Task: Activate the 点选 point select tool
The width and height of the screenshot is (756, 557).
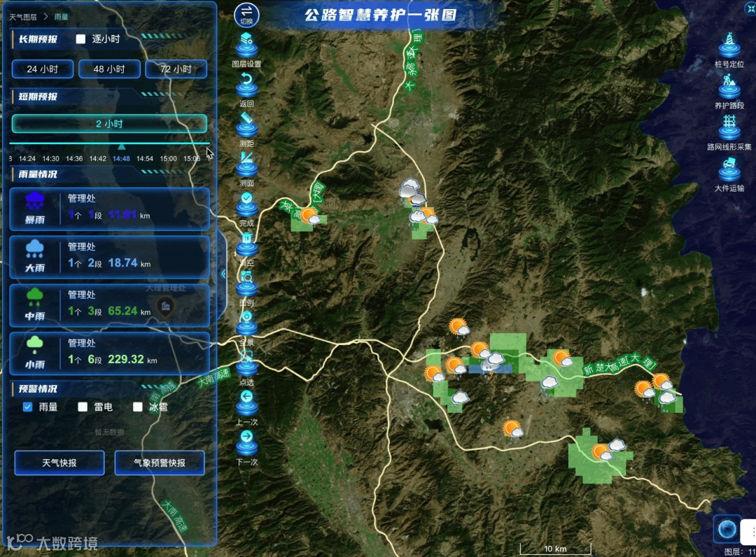Action: pyautogui.click(x=246, y=364)
